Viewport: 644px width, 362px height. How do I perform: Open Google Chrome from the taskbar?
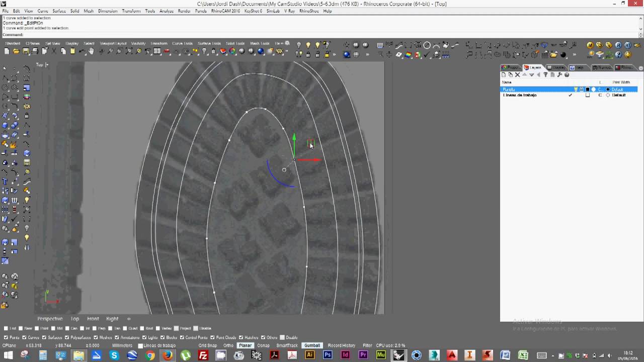click(x=150, y=355)
